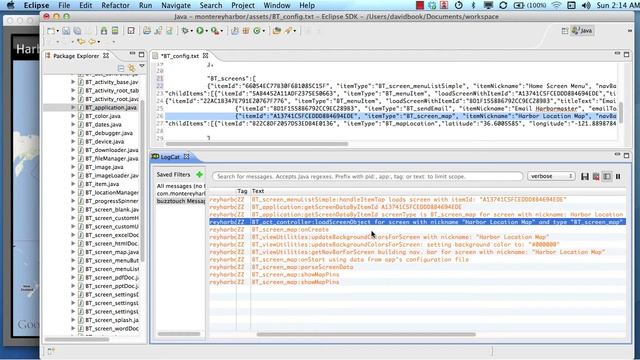Image resolution: width=640 pixels, height=360 pixels.
Task: Click Link with Editor icon in Package Explorer
Action: [x=132, y=68]
